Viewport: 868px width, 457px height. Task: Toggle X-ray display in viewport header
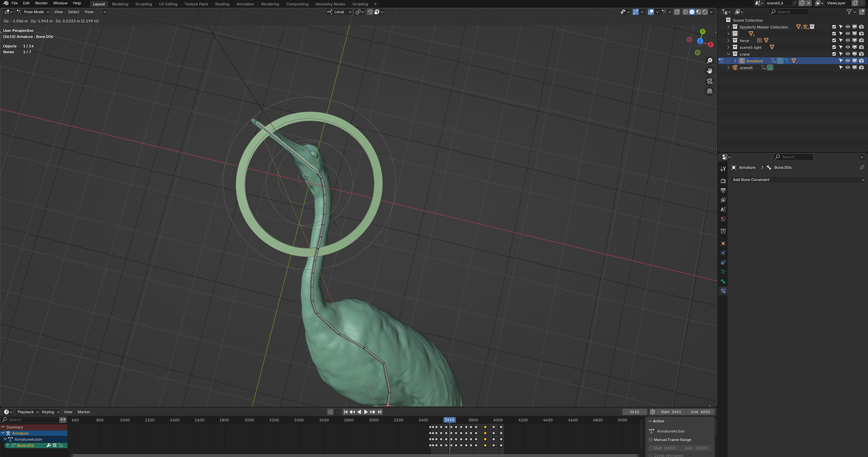point(677,12)
